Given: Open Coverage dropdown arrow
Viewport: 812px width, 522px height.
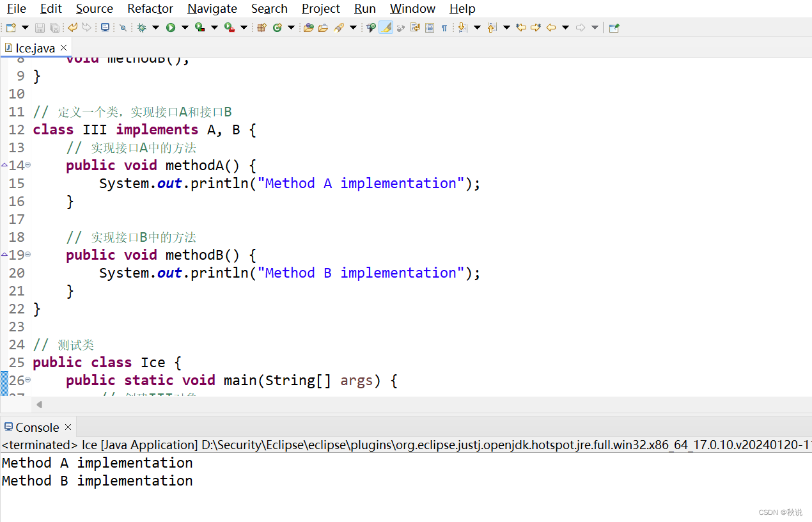Looking at the screenshot, I should (x=214, y=28).
